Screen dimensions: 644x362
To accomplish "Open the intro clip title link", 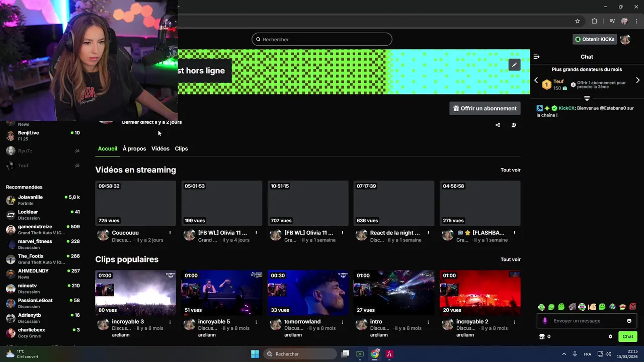I will (x=376, y=322).
